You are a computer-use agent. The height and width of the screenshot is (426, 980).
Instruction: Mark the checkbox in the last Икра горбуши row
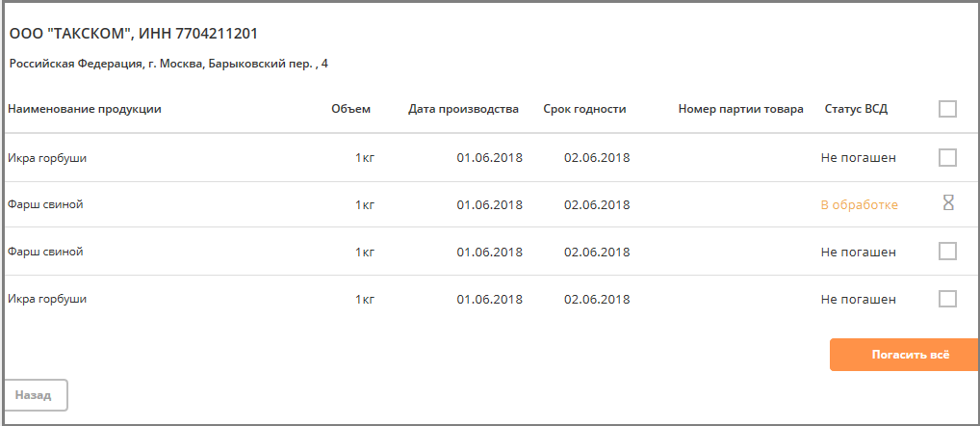[x=947, y=299]
